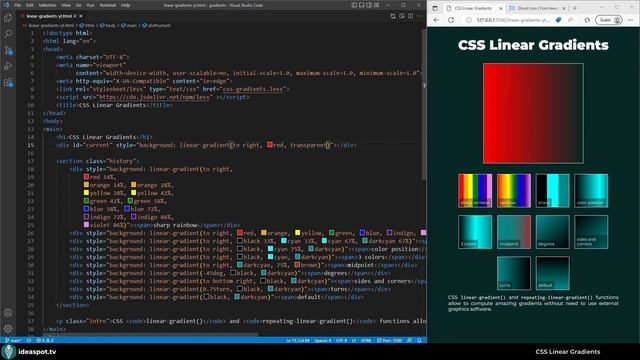Open the Guest profile button
Image resolution: width=640 pixels, height=360 pixels.
[609, 20]
